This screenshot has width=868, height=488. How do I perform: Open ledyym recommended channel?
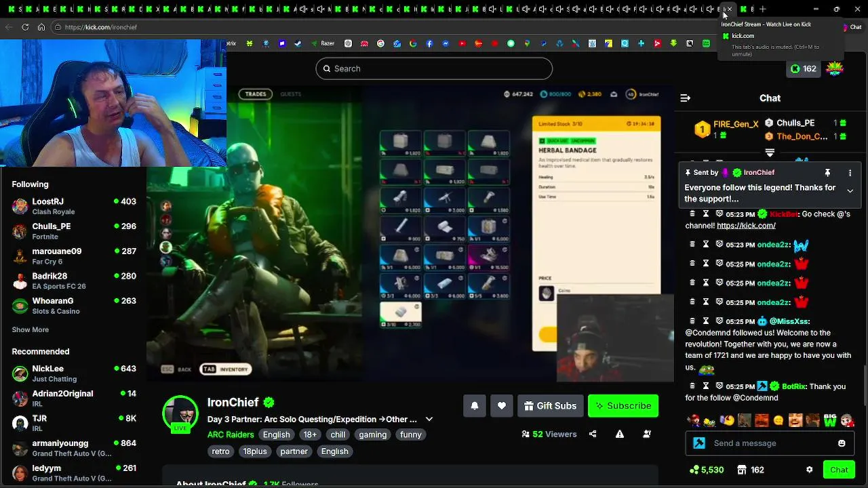pos(73,473)
